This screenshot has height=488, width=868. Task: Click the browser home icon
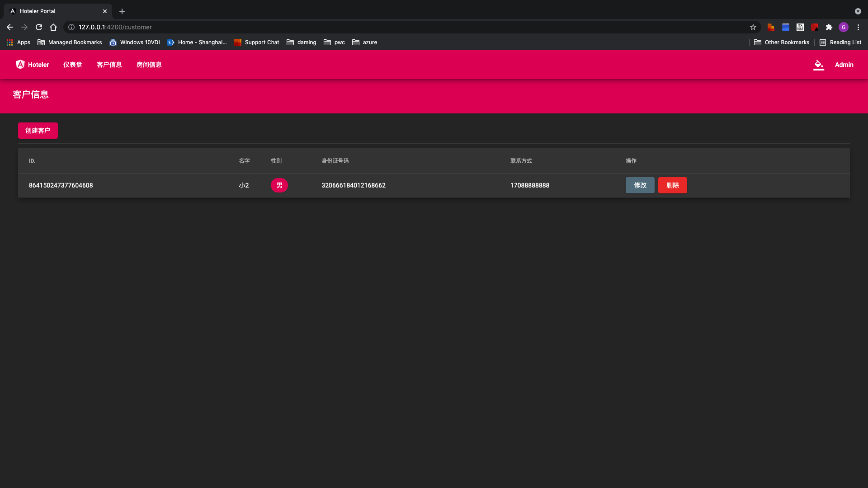click(53, 27)
